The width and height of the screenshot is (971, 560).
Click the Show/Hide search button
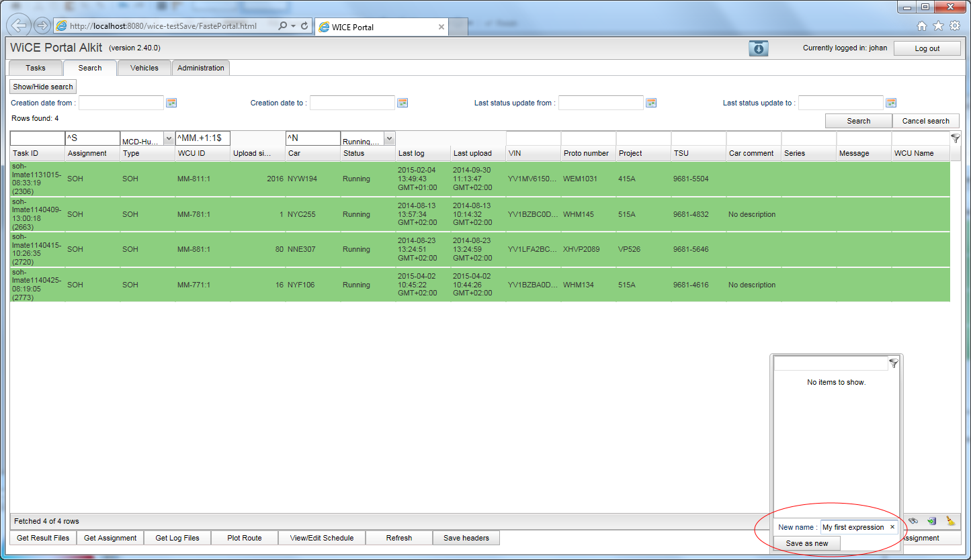tap(44, 87)
